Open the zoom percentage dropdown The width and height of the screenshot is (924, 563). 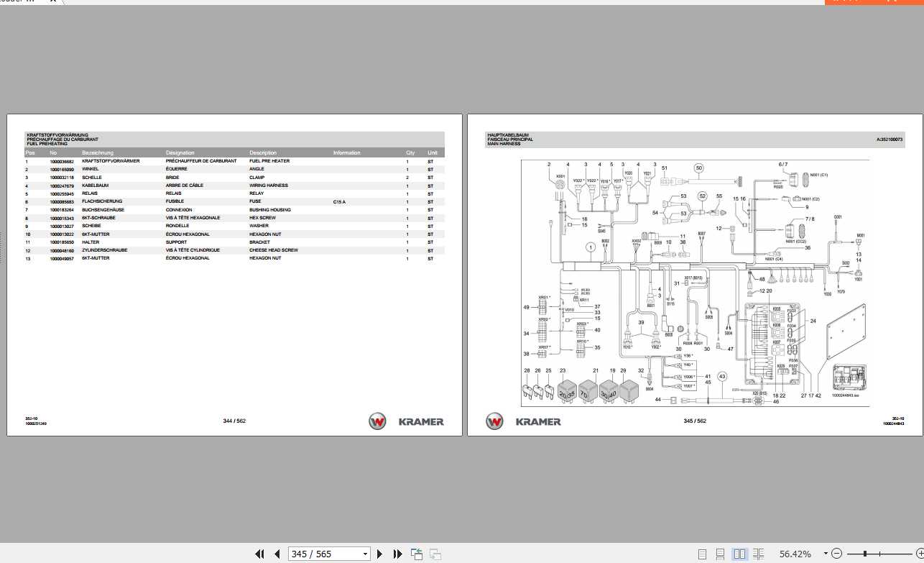click(825, 554)
